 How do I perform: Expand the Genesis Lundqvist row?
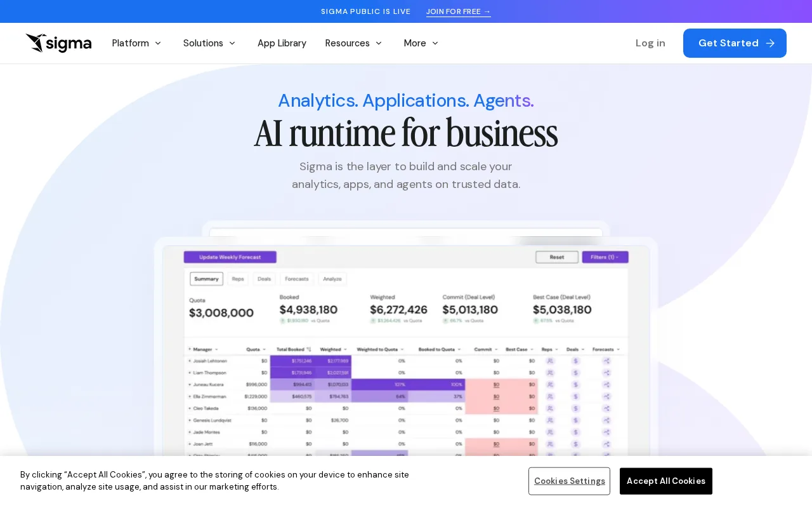point(190,420)
